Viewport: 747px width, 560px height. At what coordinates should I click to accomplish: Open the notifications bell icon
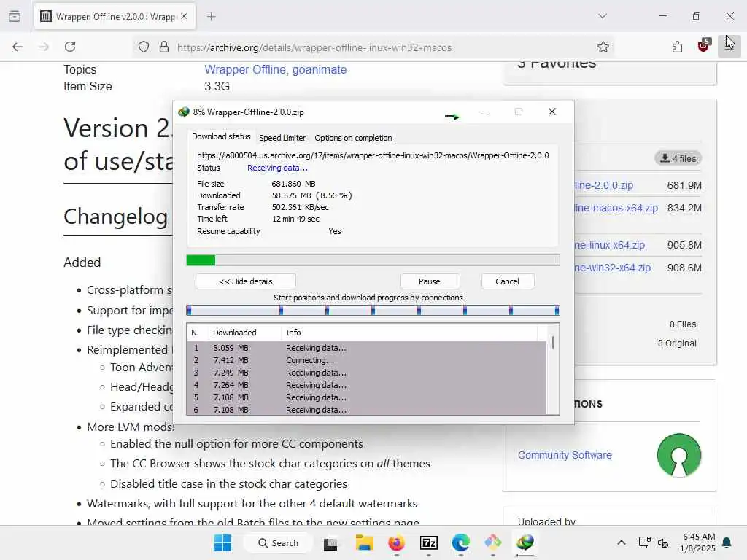pyautogui.click(x=727, y=542)
